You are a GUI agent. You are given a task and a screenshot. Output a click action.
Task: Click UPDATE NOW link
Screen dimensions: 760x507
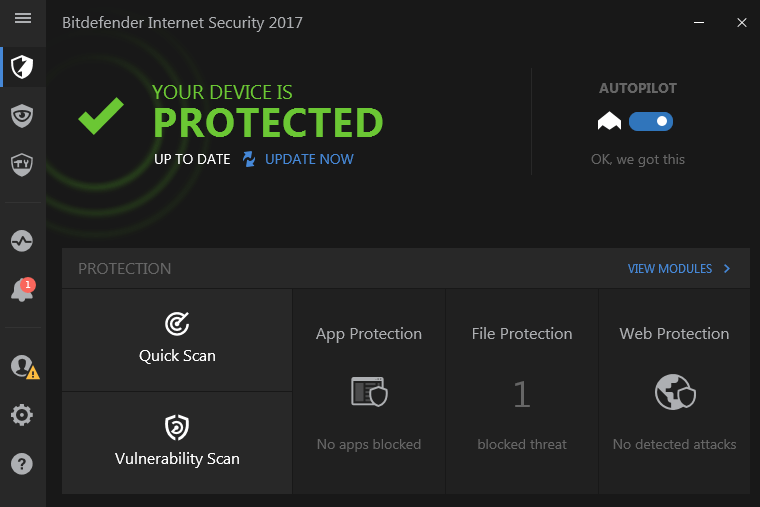(x=309, y=159)
